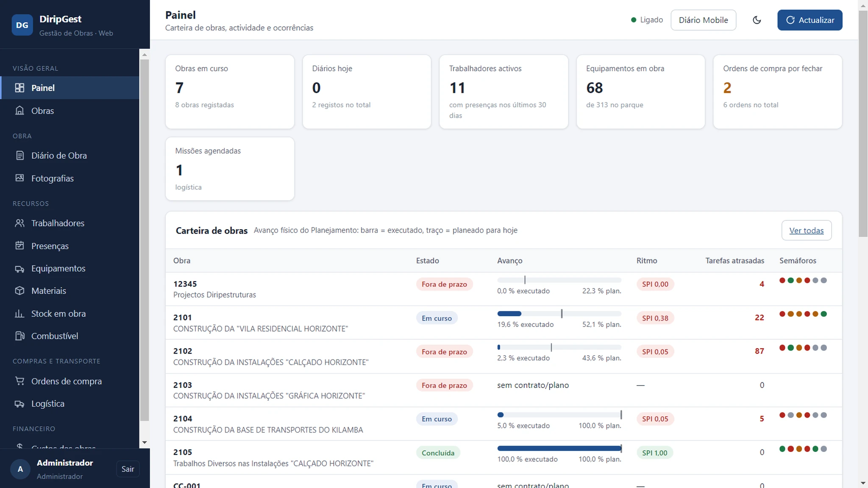Open the Diário Mobile button
Screen dimensions: 868x488
[x=703, y=20]
